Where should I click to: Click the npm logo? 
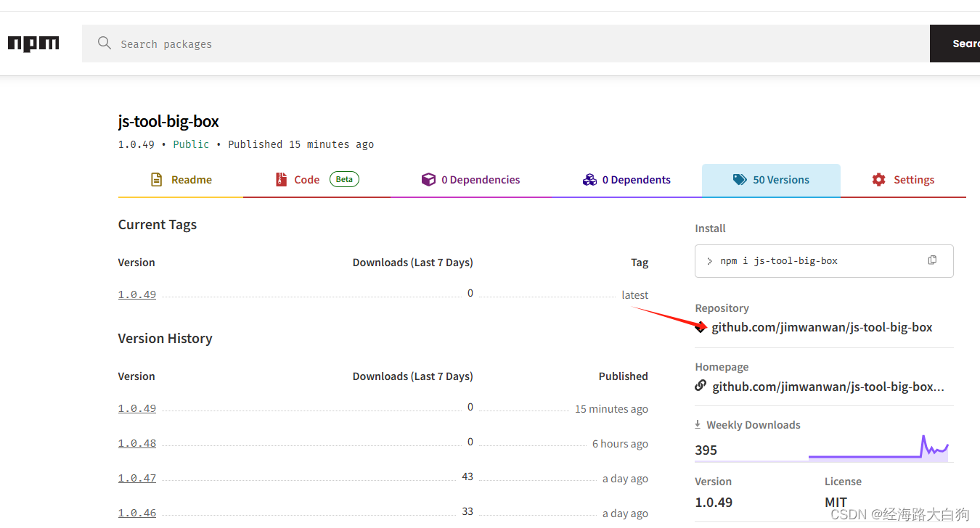click(33, 44)
